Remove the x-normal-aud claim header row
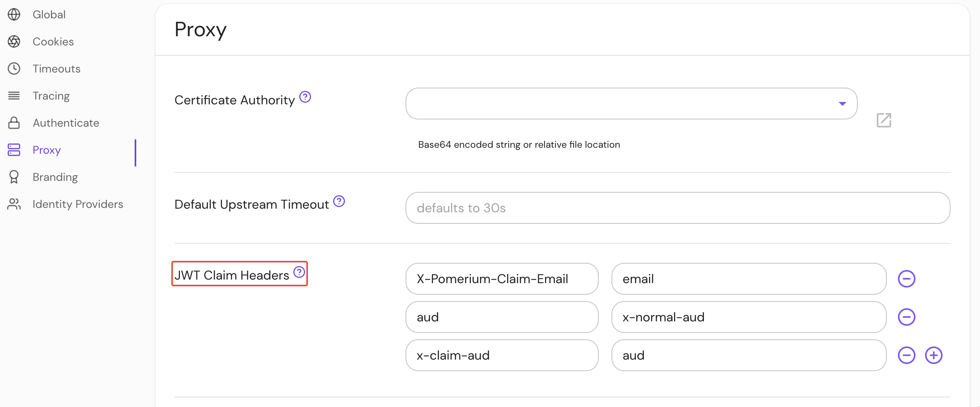The width and height of the screenshot is (980, 407). point(907,317)
